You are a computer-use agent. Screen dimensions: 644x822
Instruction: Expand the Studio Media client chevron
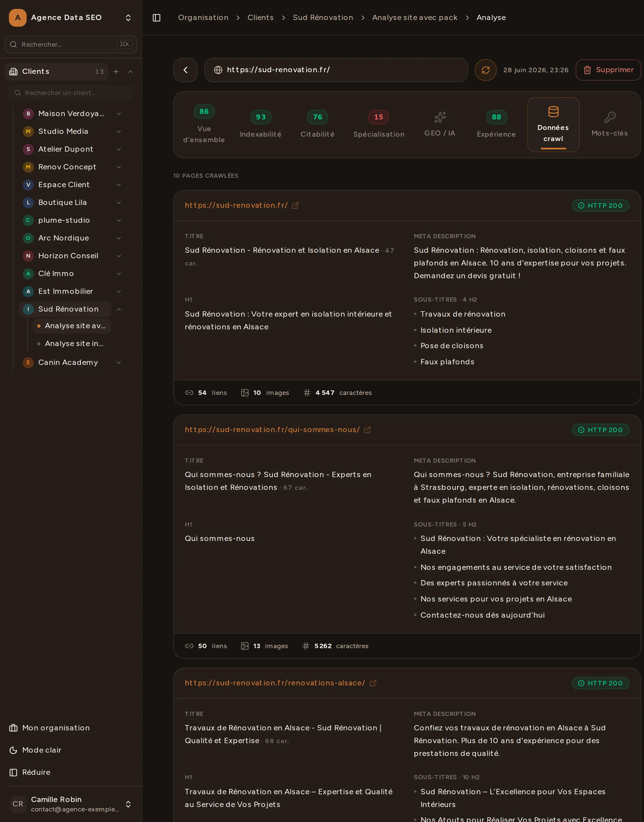pyautogui.click(x=119, y=131)
